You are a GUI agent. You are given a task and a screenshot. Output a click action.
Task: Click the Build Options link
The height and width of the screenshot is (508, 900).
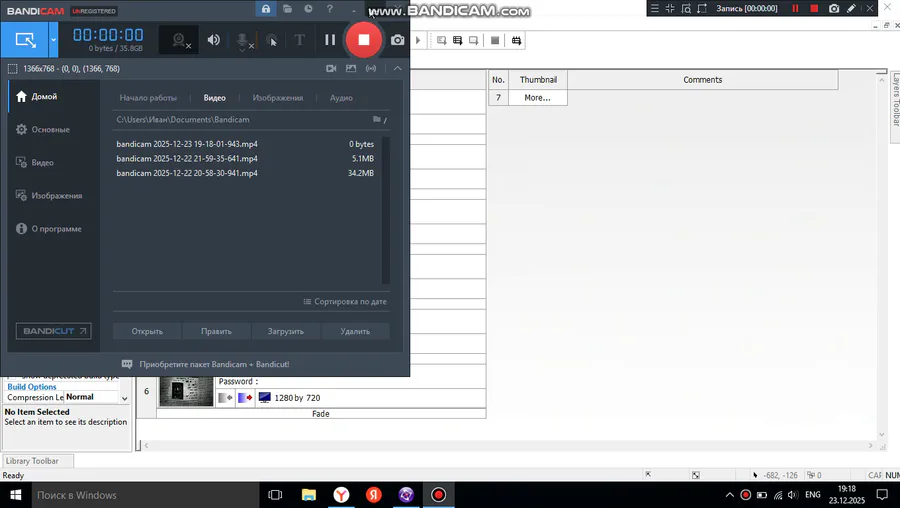click(x=32, y=387)
